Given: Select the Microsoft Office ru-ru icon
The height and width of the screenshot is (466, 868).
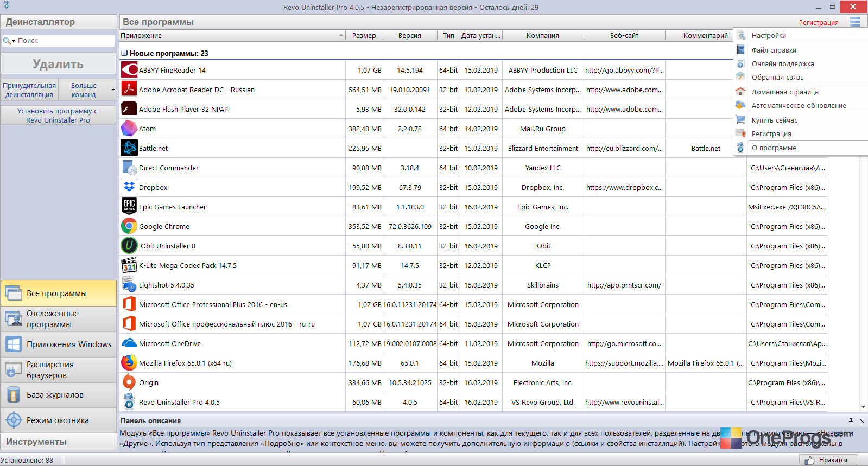Looking at the screenshot, I should 129,324.
